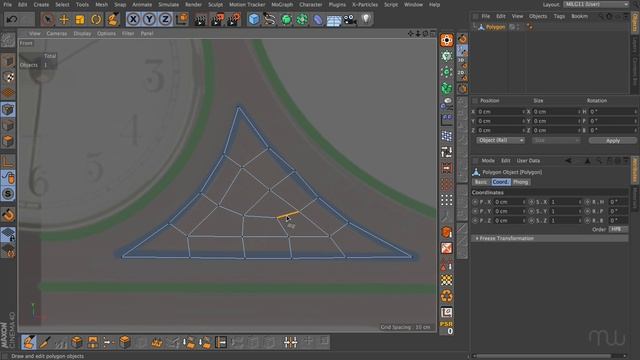Open rotation Order HPB dropdown
640x360 pixels.
[618, 229]
